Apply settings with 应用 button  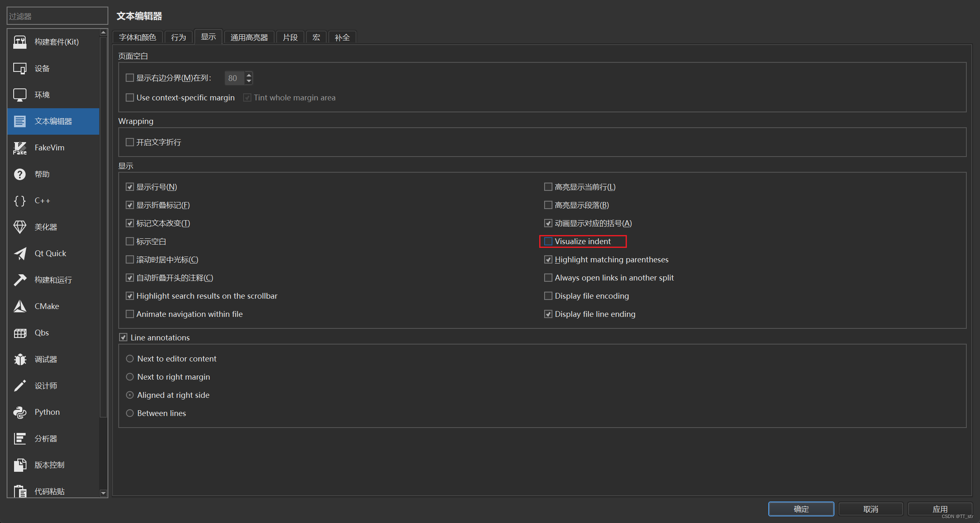[940, 509]
